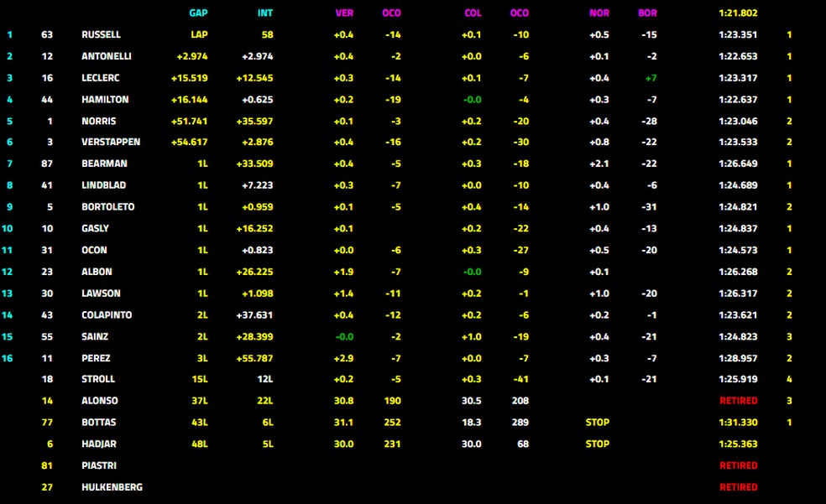Select driver VERSTAPPEN in the standings
The image size is (826, 504).
point(109,142)
